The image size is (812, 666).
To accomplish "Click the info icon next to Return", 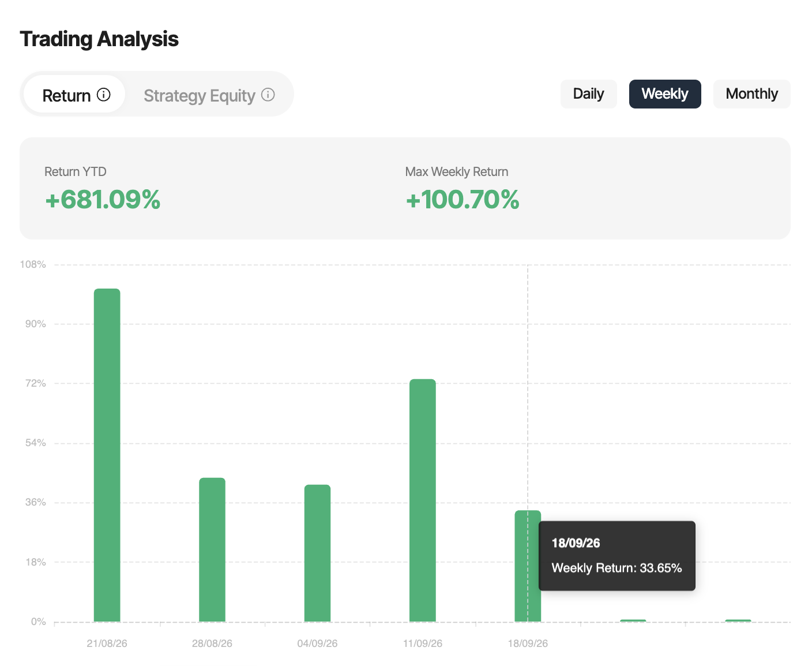I will coord(104,95).
